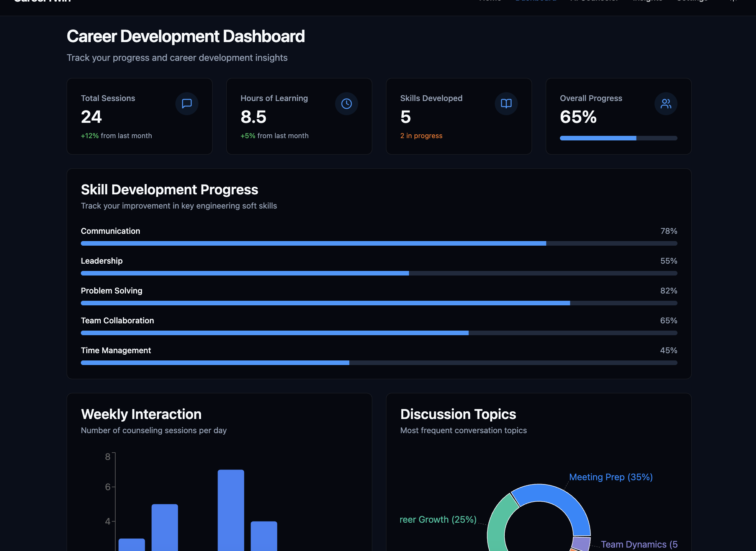Select the book icon on Skills Developed card

506,103
